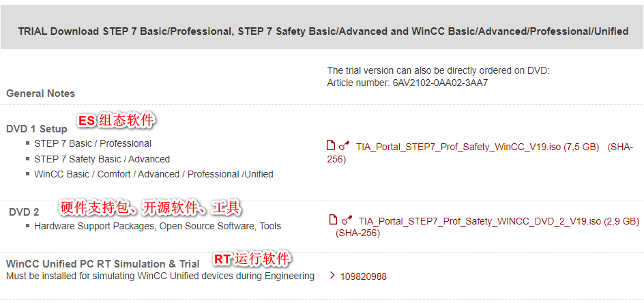Click the General Notes label

(x=41, y=93)
